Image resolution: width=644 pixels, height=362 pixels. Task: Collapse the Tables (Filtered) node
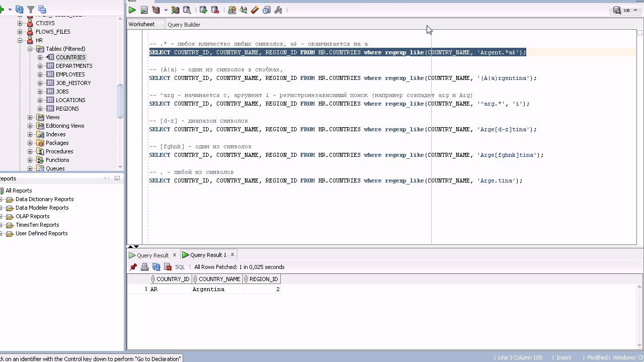tap(30, 49)
